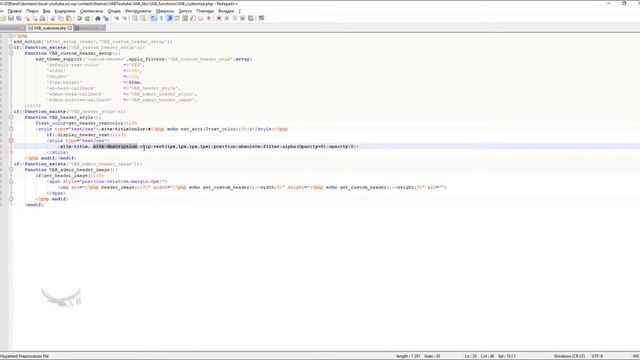Screen dimensions: 640x360
Task: Open Find with the binoculars icon
Action: [x=98, y=18]
